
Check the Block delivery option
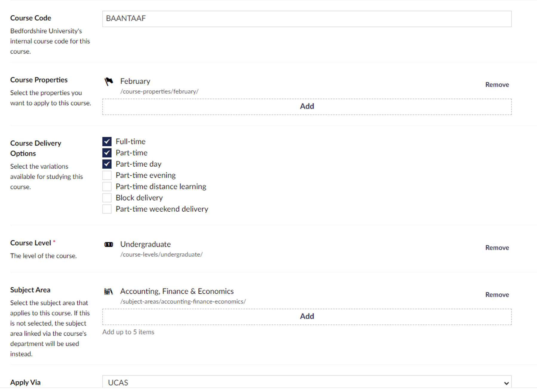107,197
